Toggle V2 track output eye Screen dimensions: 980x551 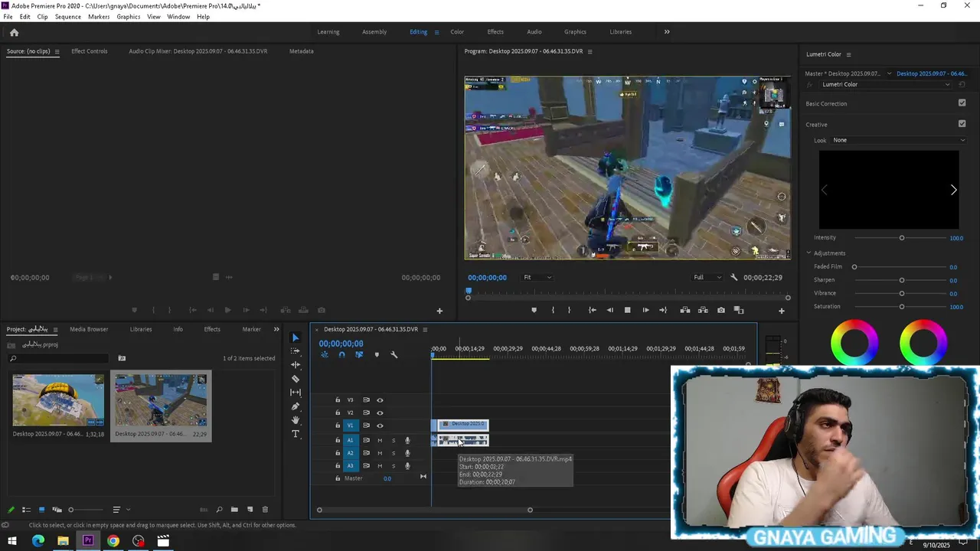coord(380,412)
